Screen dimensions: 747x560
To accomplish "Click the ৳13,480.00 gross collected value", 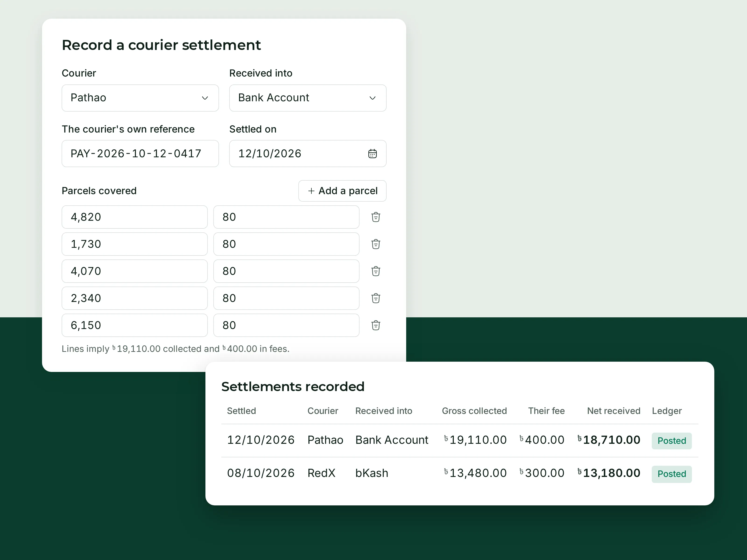I will [x=475, y=473].
